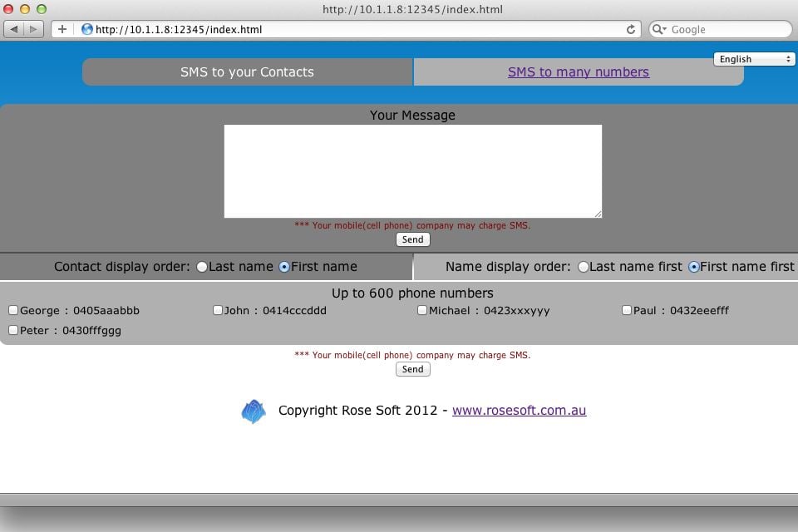Click the green zoom window button
798x532 pixels.
point(42,9)
